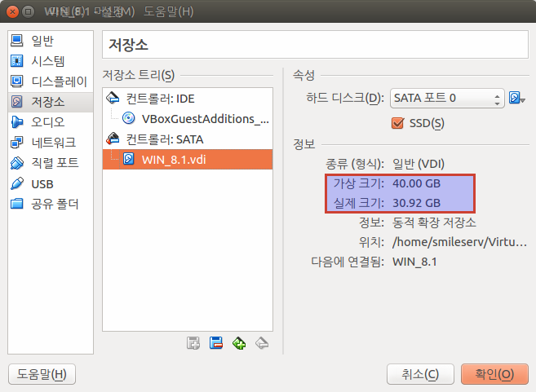Open the hard disk chooser icon menu
The image size is (536, 392).
517,99
